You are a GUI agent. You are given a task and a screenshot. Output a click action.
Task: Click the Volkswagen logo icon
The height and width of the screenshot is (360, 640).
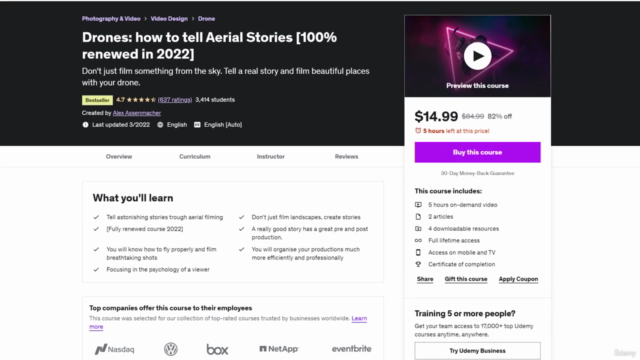click(171, 349)
